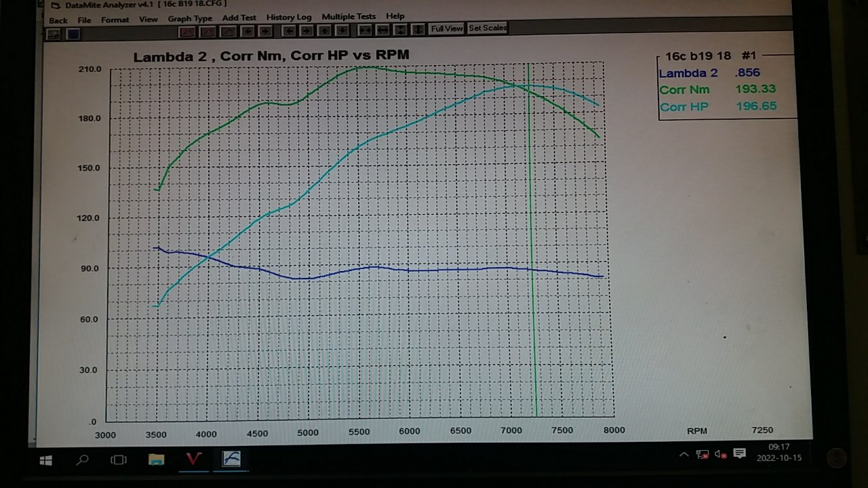Shrink graph horizontally with inward arrows icon
This screenshot has width=868, height=488.
[x=365, y=30]
